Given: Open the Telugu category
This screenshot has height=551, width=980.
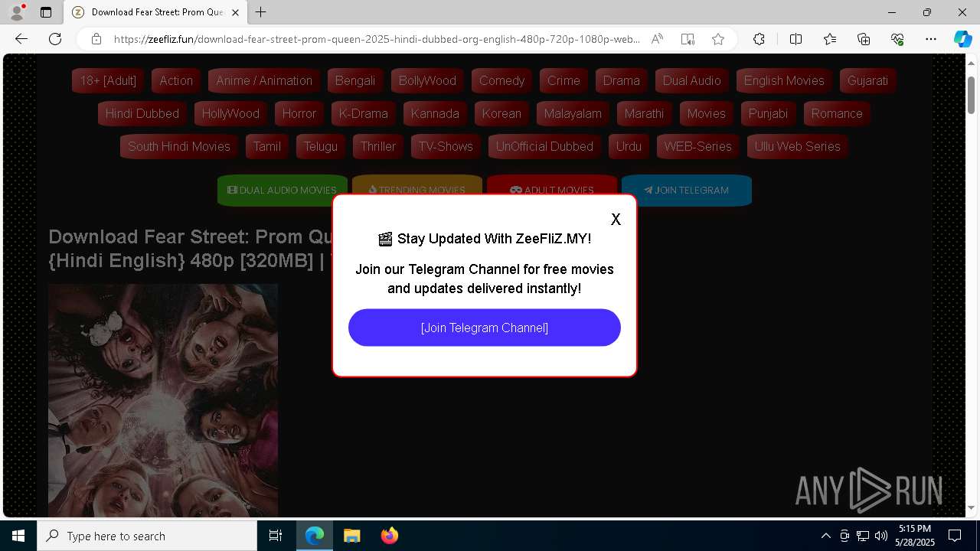Looking at the screenshot, I should (321, 146).
